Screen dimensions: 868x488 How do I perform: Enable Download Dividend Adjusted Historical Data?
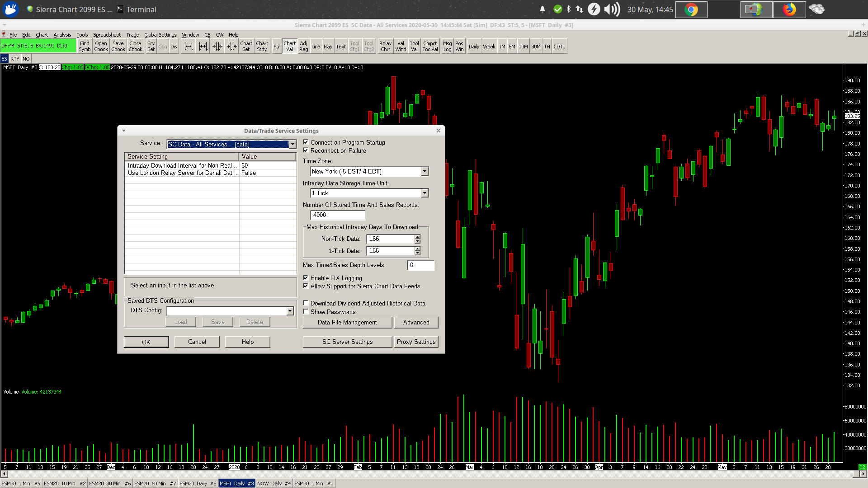pyautogui.click(x=306, y=303)
